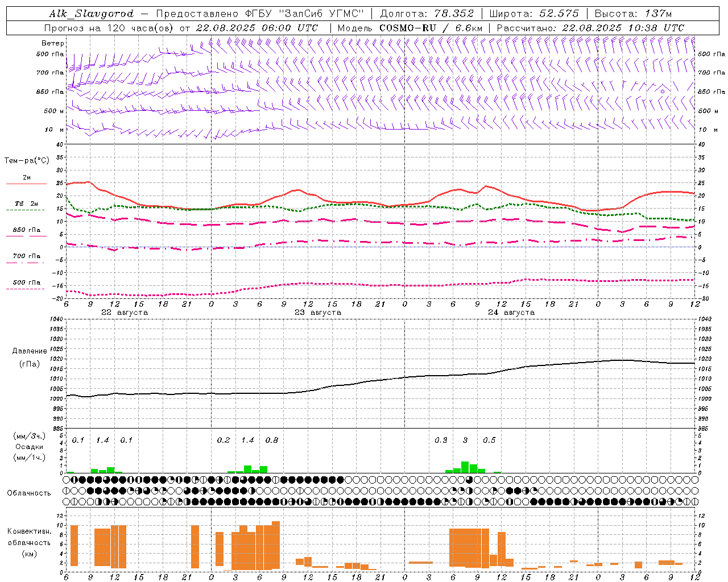Screen dimensions: 728x582
Task: Click the tallest orange convective cloud bar
Action: (276, 544)
